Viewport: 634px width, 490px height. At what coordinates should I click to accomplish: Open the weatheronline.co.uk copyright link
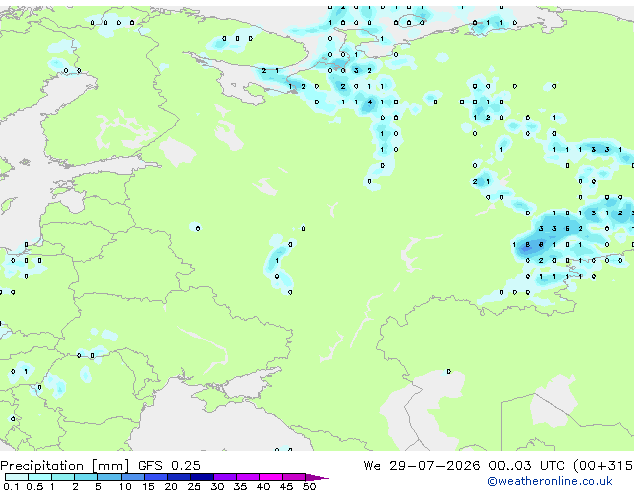549,481
